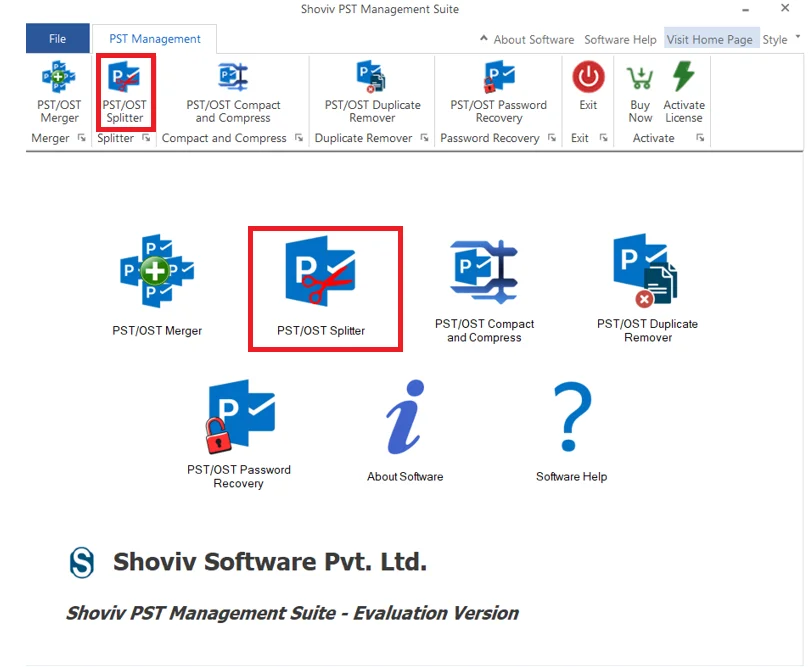This screenshot has height=667, width=808.
Task: Expand Compact and Compress group launcher
Action: (x=299, y=138)
